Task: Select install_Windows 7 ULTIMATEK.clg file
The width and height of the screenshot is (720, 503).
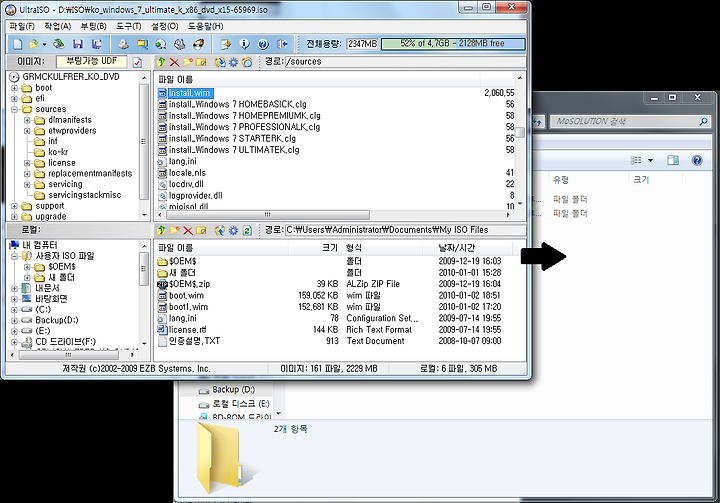Action: 234,150
